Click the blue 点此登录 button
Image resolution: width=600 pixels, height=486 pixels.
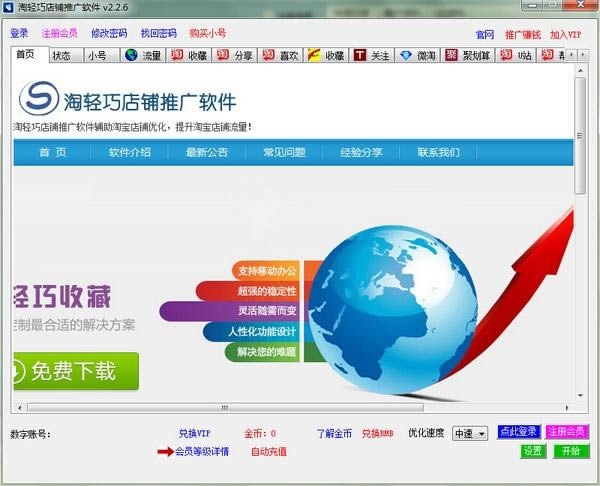518,432
